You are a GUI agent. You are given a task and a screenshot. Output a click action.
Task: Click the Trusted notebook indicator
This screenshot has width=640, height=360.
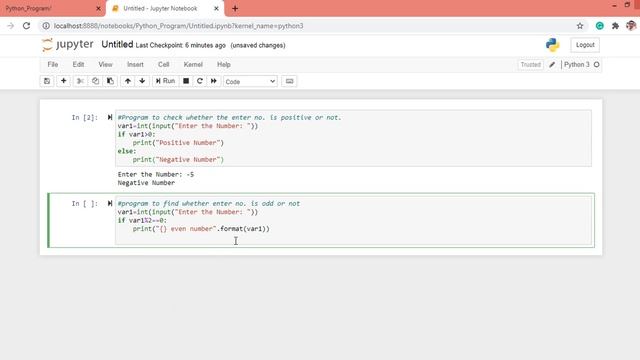tap(530, 64)
